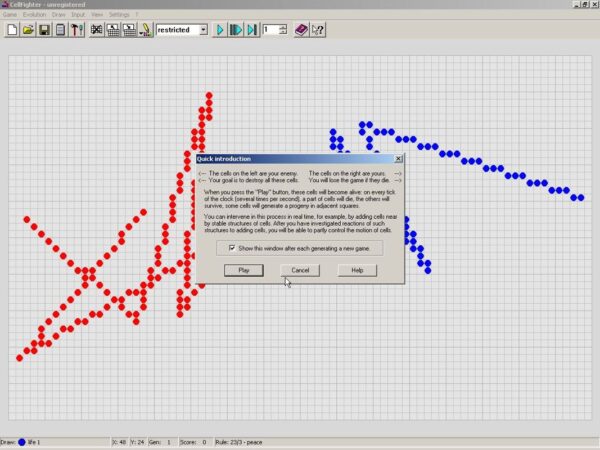This screenshot has height=450, width=600.
Task: Click the blue draw color indicator in status bar
Action: pos(23,441)
